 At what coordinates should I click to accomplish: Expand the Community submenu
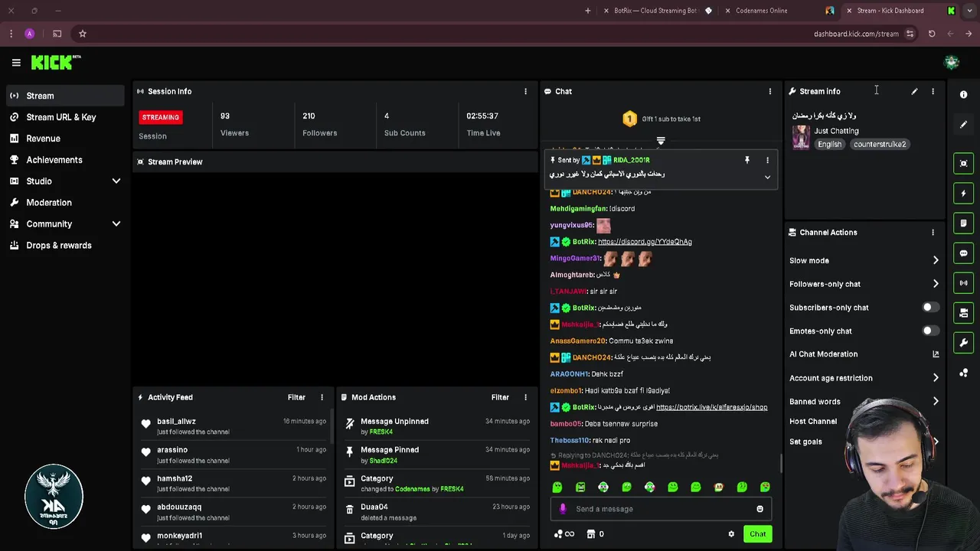(116, 224)
